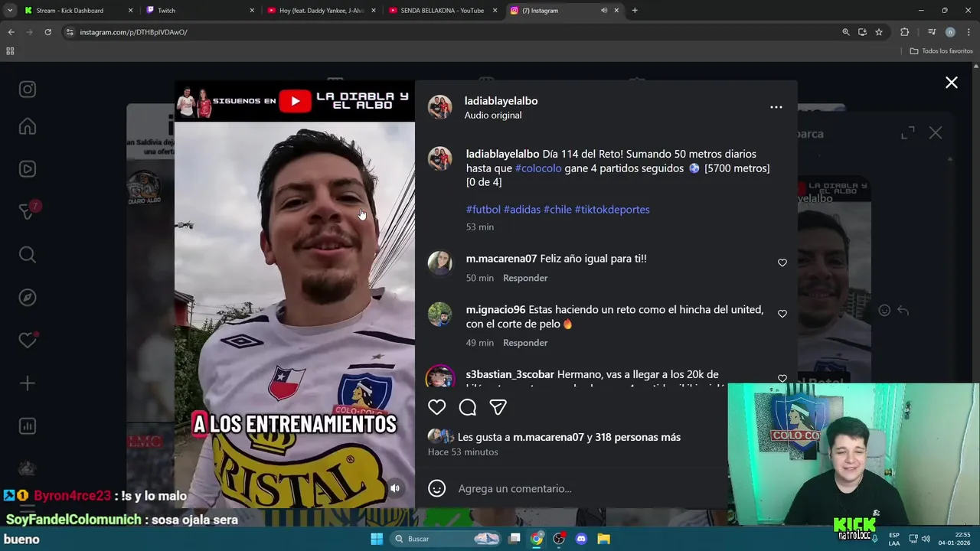The width and height of the screenshot is (980, 551).
Task: Open ladiablayelalbo profile from the post header
Action: pos(501,101)
